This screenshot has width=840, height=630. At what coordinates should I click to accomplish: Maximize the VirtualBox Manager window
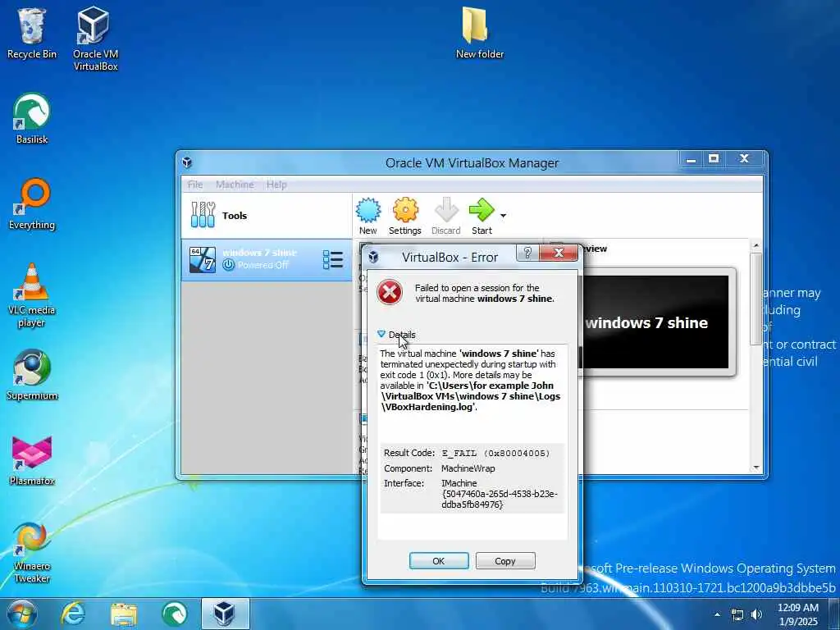tap(714, 159)
